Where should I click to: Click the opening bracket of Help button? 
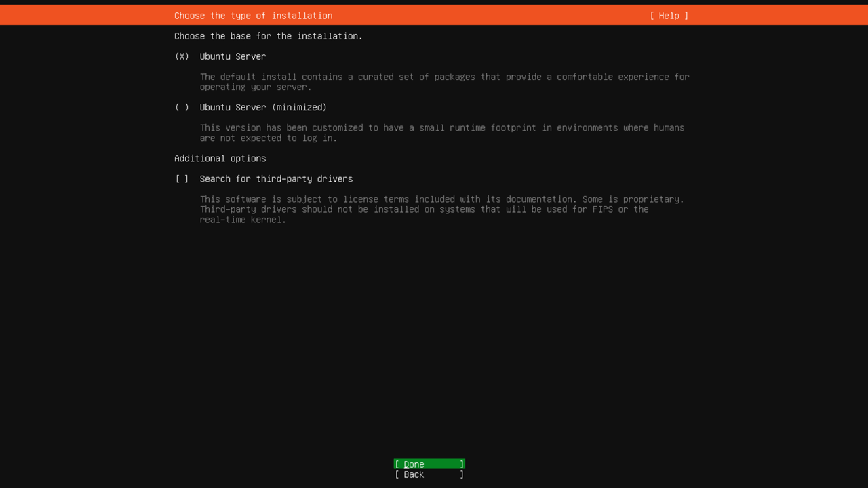(652, 16)
